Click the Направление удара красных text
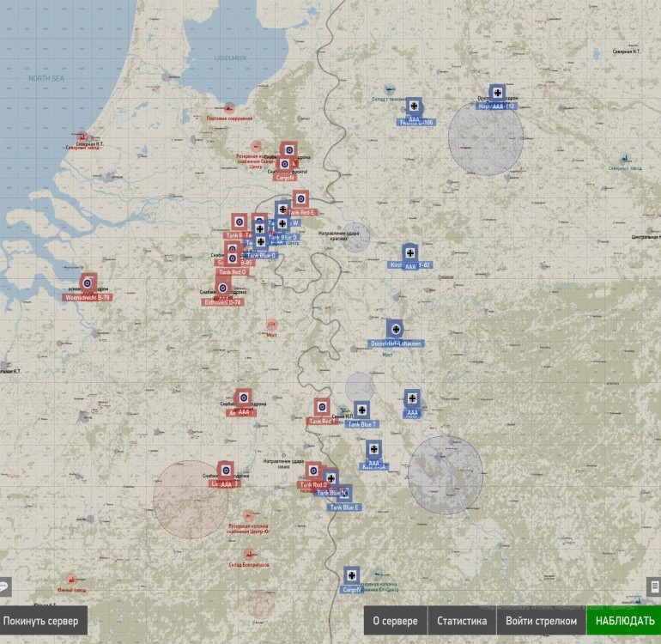Image resolution: width=661 pixels, height=644 pixels. (x=338, y=235)
